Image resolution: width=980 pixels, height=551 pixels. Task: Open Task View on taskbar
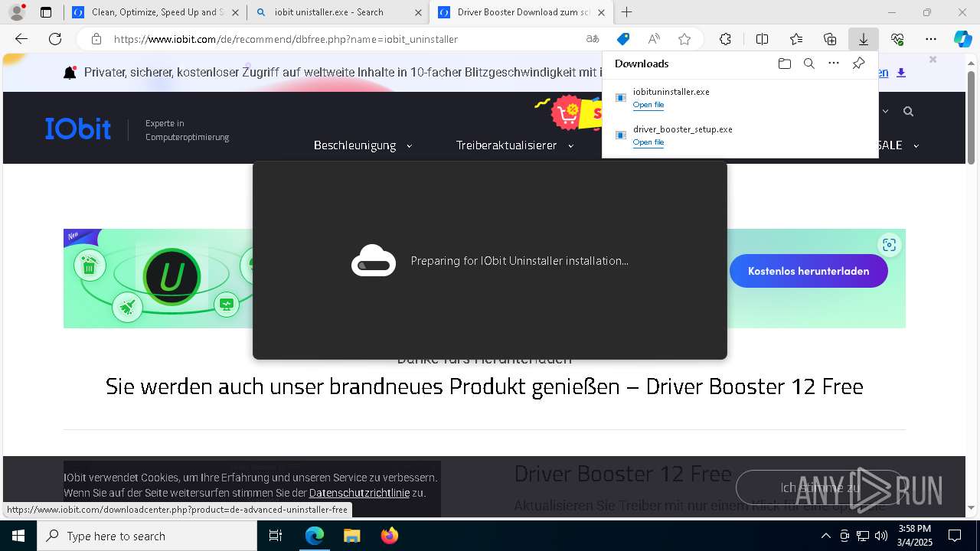(x=276, y=536)
